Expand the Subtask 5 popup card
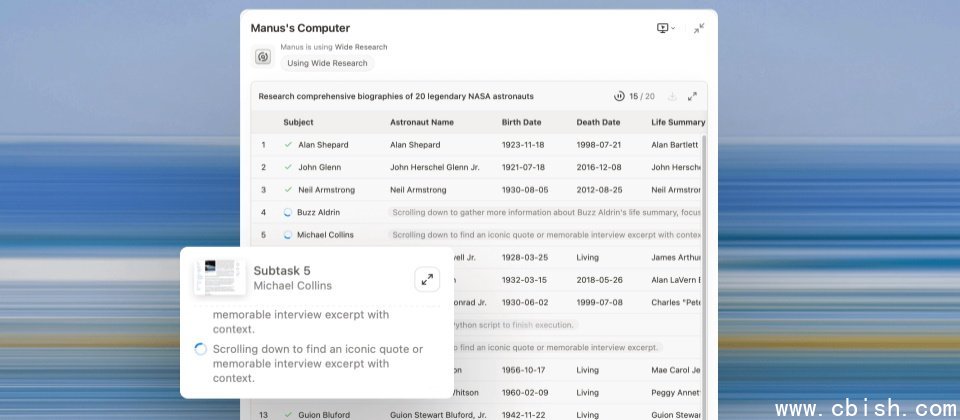 click(427, 279)
